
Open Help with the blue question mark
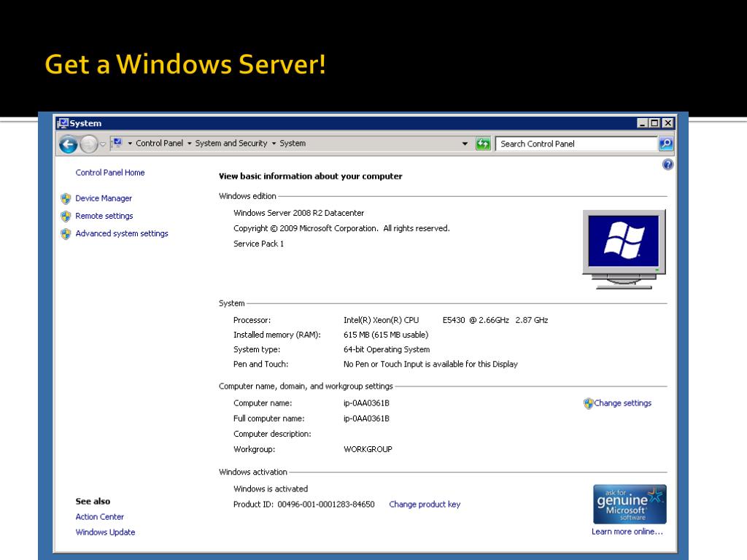[668, 165]
